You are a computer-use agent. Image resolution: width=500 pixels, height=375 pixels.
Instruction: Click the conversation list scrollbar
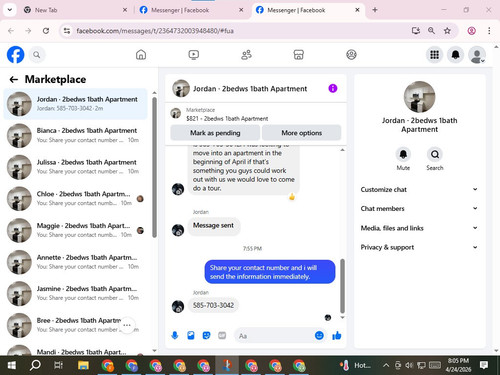point(154,167)
